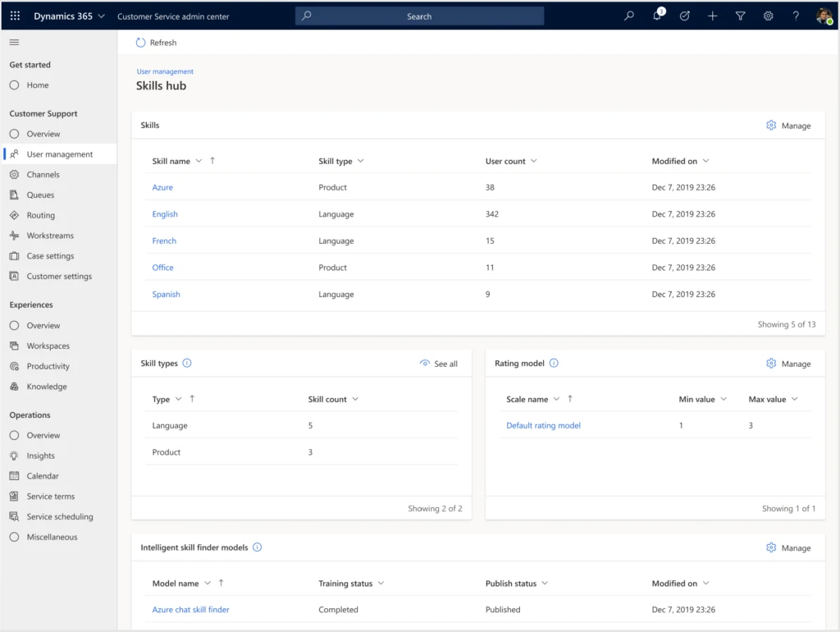Click the Refresh icon

(140, 43)
